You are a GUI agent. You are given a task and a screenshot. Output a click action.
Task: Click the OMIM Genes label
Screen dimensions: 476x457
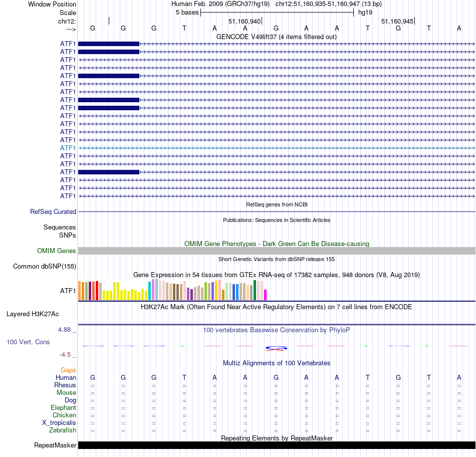pos(56,251)
